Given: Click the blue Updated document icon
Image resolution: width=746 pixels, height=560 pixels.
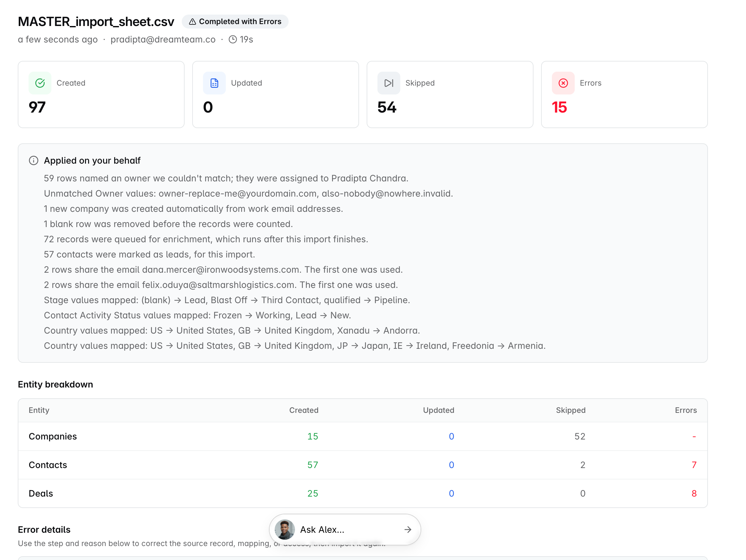Looking at the screenshot, I should pos(214,83).
